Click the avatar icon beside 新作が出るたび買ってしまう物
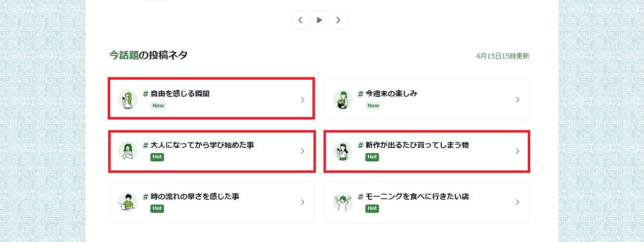The height and width of the screenshot is (242, 644). point(343,151)
